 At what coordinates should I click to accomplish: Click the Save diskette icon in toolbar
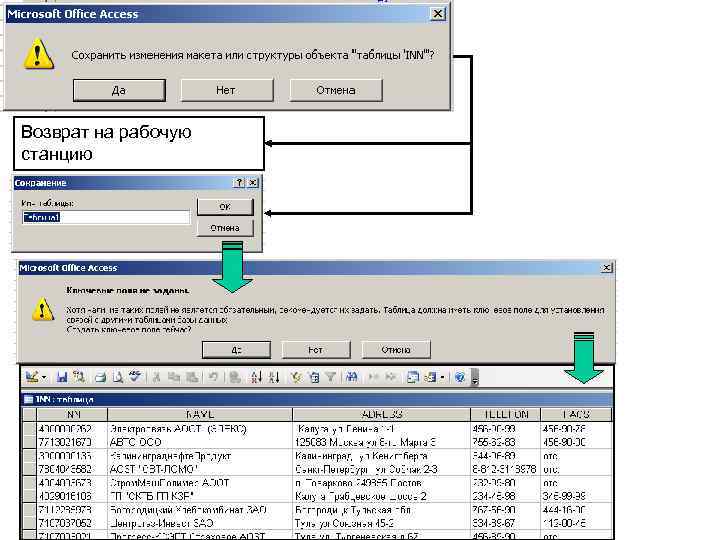point(62,377)
